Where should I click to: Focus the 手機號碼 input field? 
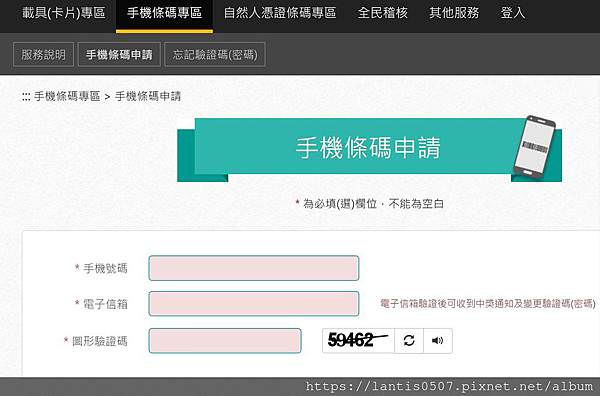[x=254, y=268]
